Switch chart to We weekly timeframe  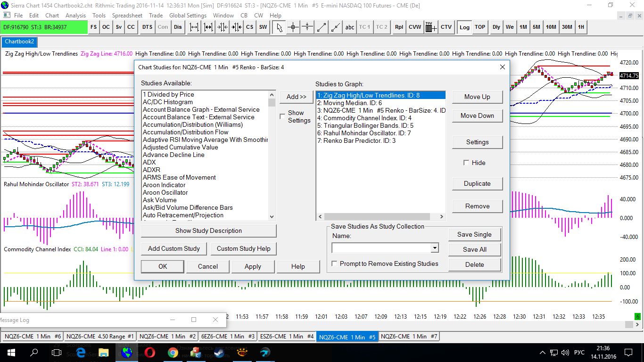click(510, 27)
